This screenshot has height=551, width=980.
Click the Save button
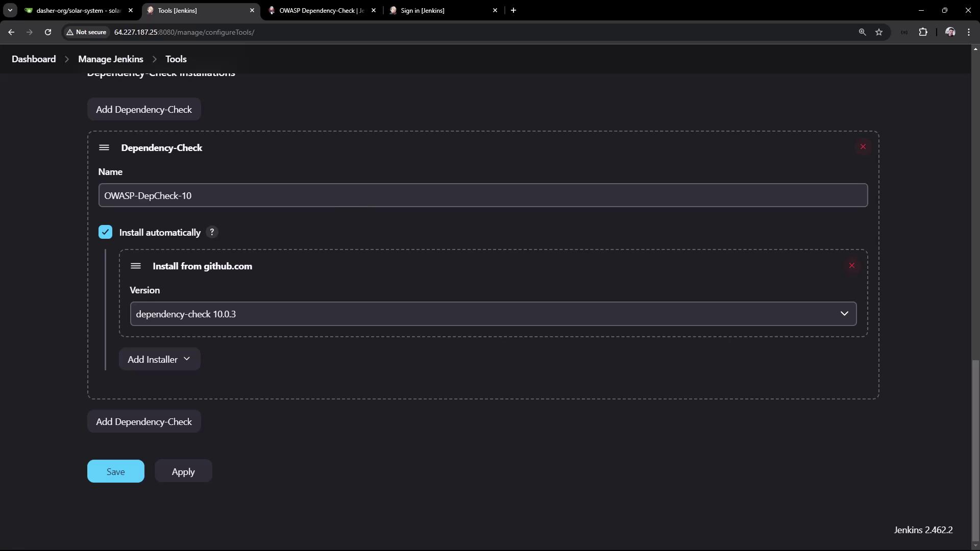(x=115, y=471)
